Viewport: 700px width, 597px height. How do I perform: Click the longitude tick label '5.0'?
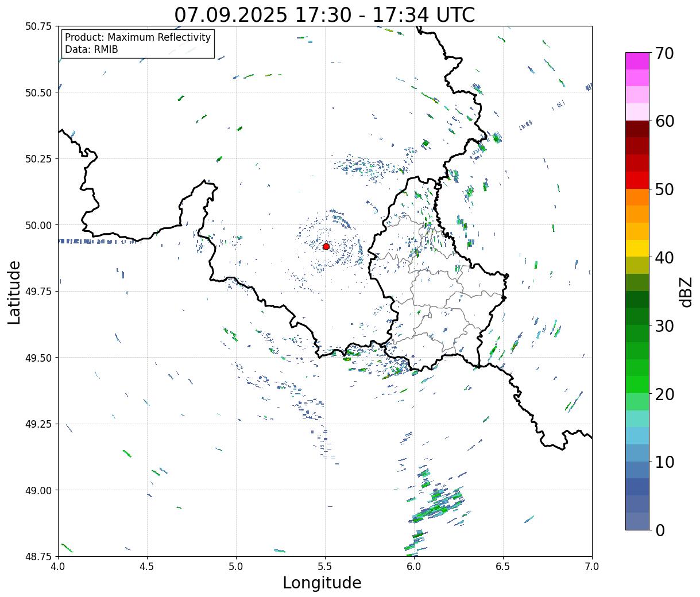[x=236, y=567]
